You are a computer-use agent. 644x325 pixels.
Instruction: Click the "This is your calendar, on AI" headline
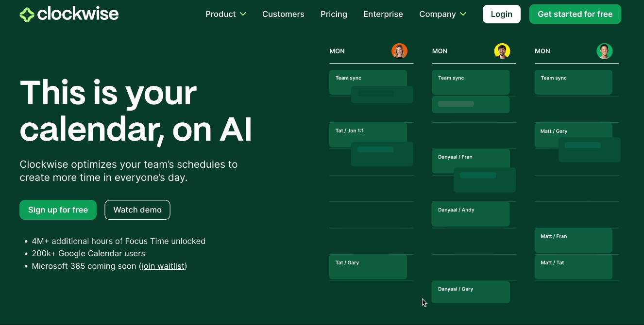pos(136,111)
